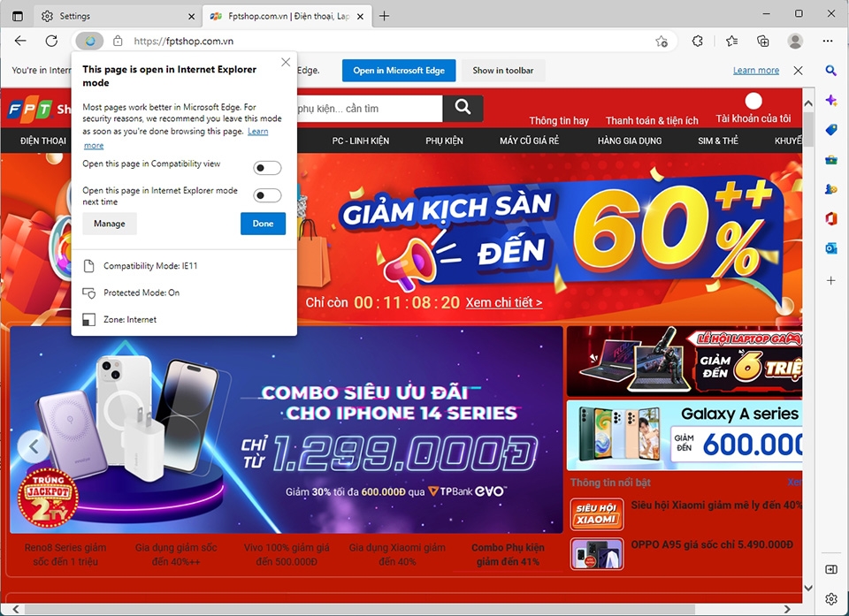Open the user profile avatar
Screen dimensions: 849x616
795,42
